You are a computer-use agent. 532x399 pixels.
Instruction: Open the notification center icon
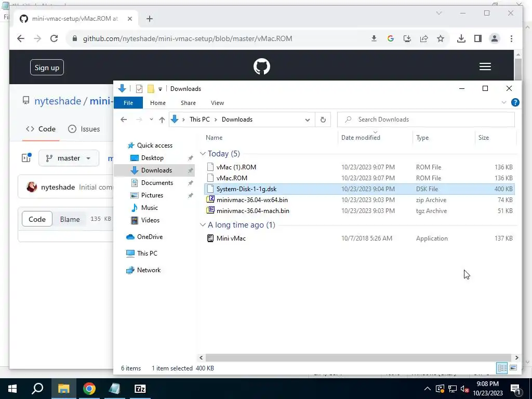tap(515, 389)
